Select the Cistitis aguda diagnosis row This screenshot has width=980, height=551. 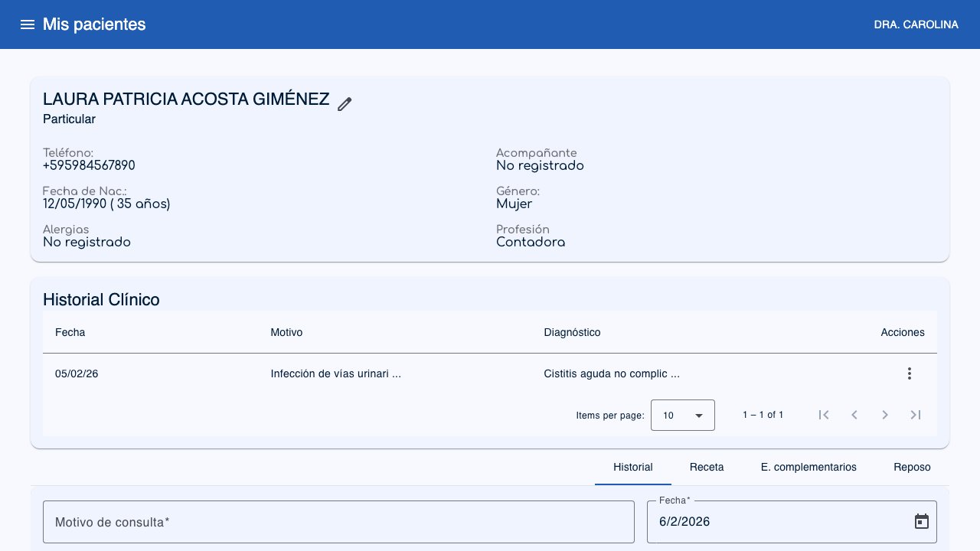pos(611,373)
